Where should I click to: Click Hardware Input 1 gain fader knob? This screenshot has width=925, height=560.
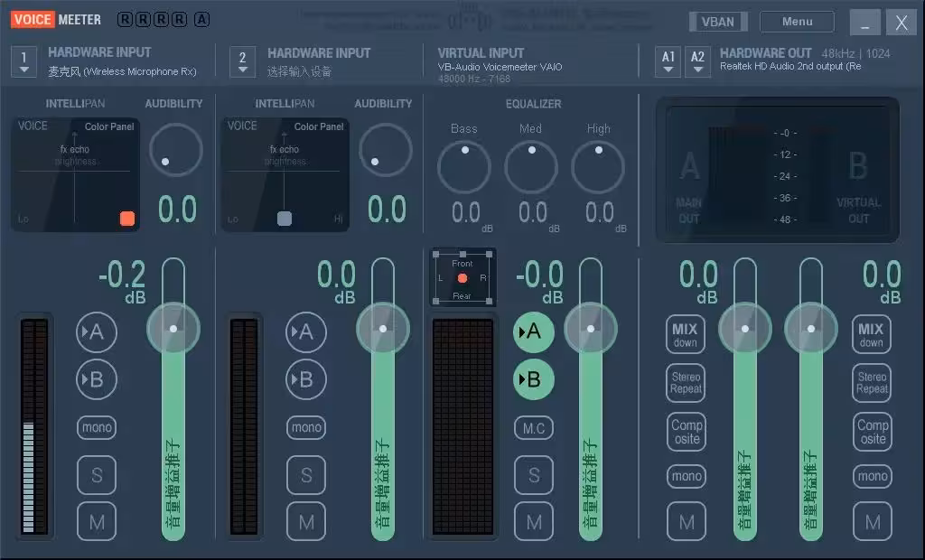173,329
